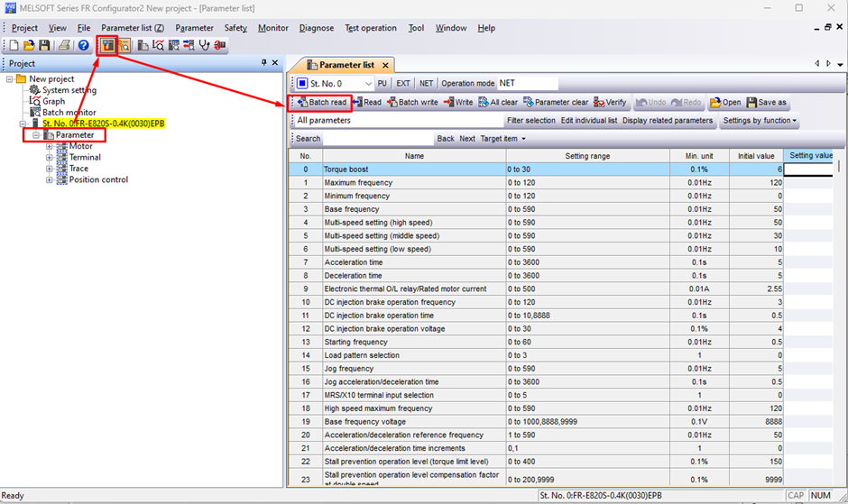
Task: Collapse the Parameter tree node
Action: point(36,135)
